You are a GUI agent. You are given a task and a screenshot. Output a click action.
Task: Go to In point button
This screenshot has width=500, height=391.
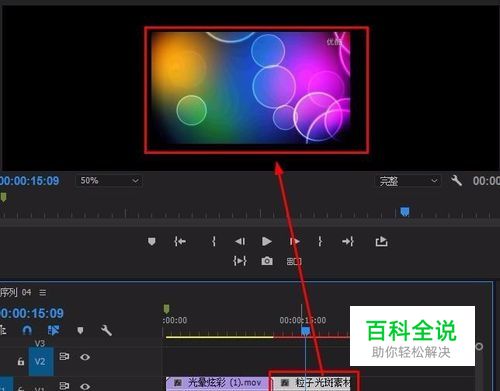tap(180, 241)
